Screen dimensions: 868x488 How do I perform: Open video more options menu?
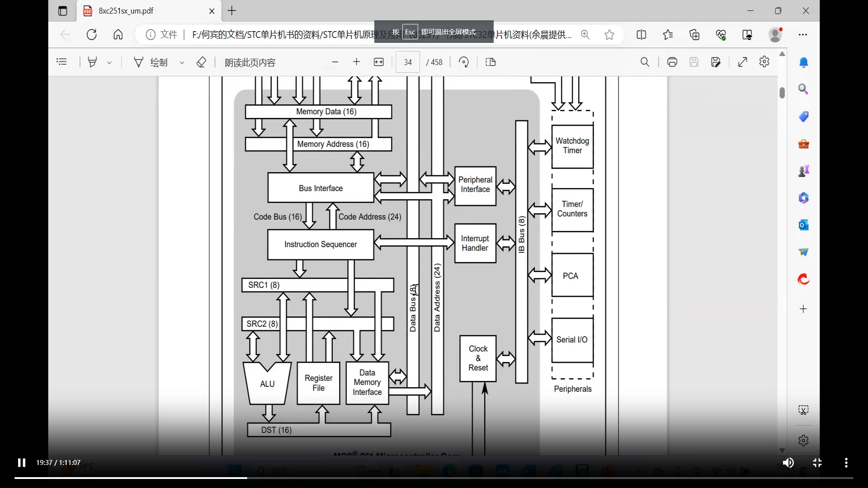[846, 463]
